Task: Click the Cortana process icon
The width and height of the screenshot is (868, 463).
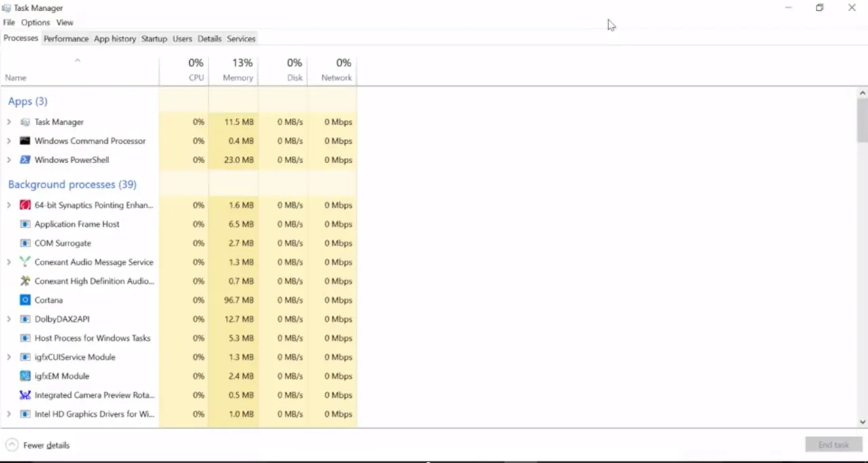Action: click(25, 300)
